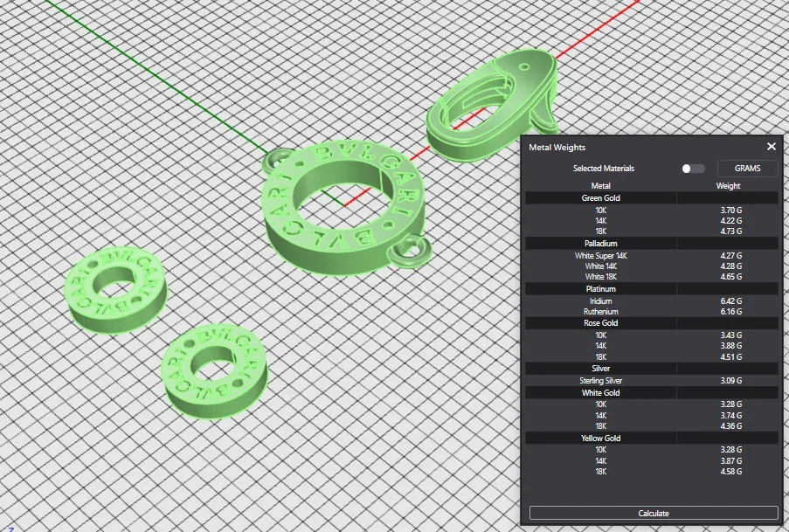Screen dimensions: 789x532
Task: Select the large BVLGARI ring with loops
Action: click(347, 220)
